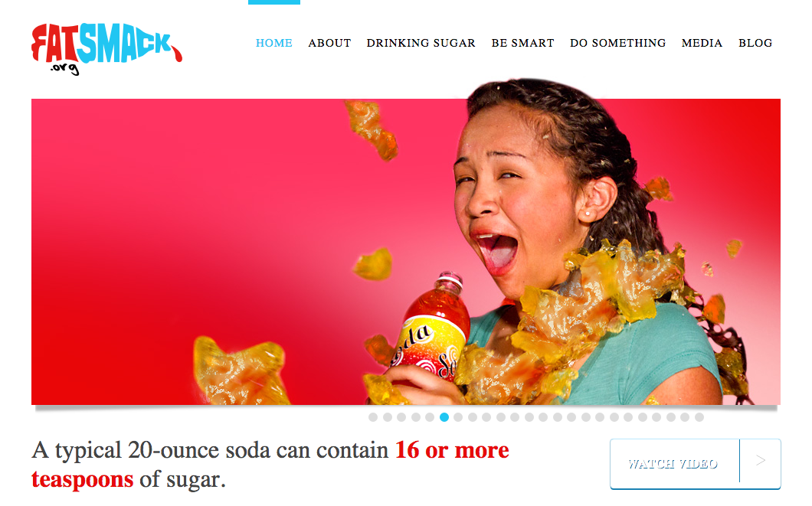
Task: Select the second carousel indicator dot
Action: [x=388, y=417]
